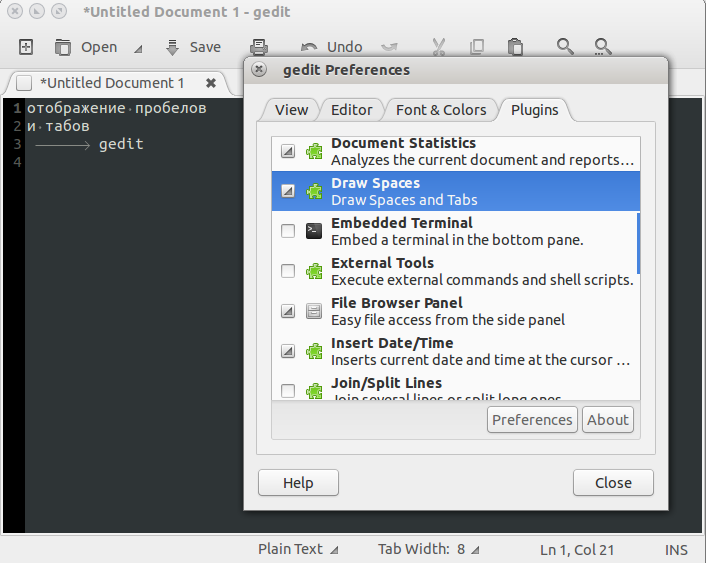
Task: Click the New Document toolbar icon
Action: point(27,47)
